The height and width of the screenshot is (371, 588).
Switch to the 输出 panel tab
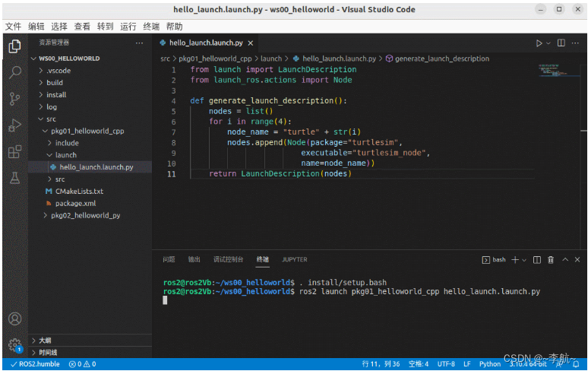click(x=194, y=259)
